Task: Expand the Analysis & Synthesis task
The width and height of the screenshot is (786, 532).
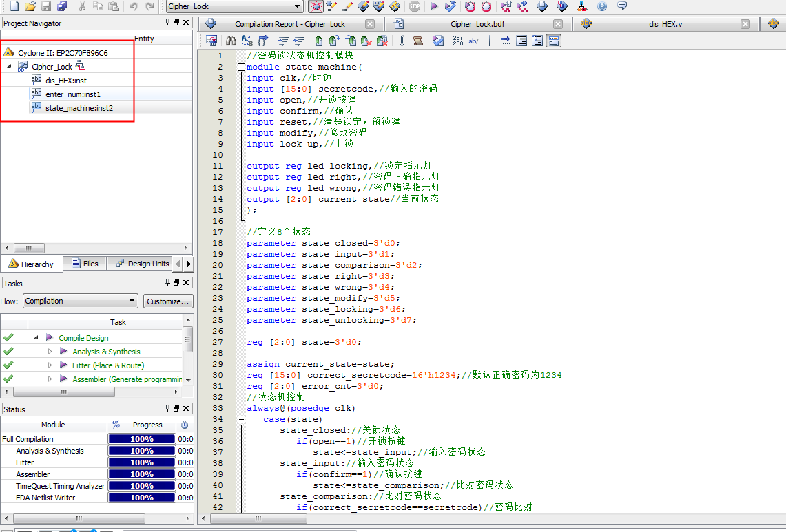Action: tap(50, 352)
